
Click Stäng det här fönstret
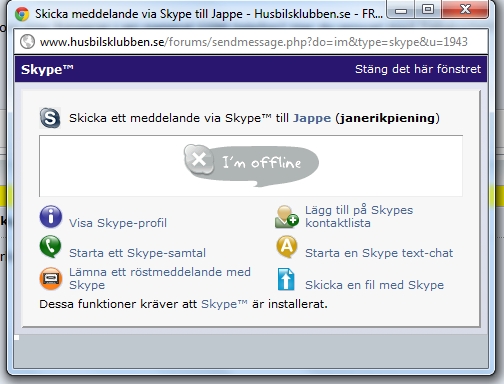tap(418, 69)
